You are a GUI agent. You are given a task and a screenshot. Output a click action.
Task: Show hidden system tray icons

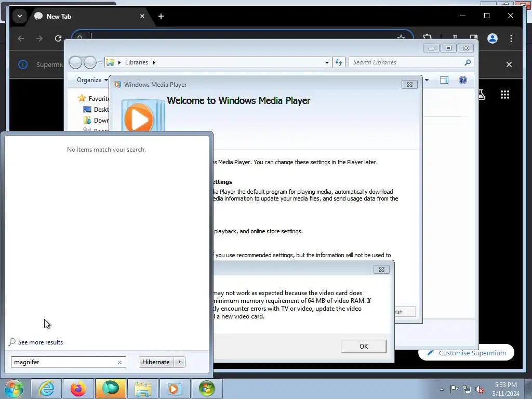click(x=442, y=389)
